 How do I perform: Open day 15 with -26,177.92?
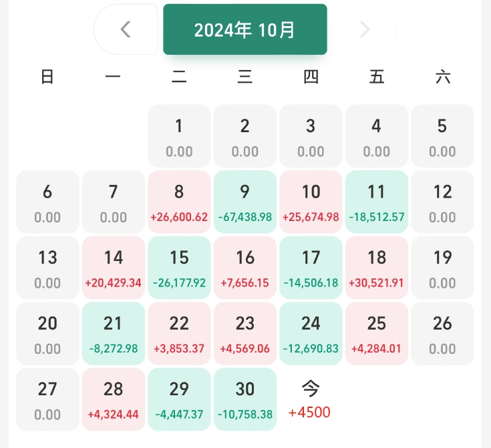(179, 268)
